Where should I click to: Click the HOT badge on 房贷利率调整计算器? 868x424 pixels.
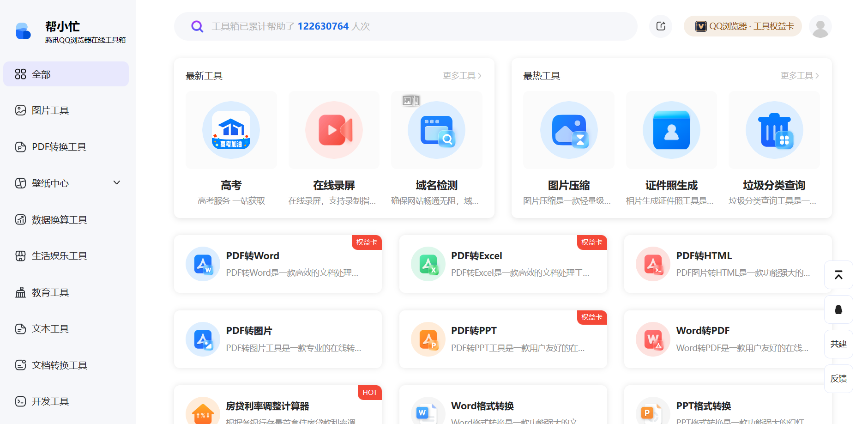[370, 393]
